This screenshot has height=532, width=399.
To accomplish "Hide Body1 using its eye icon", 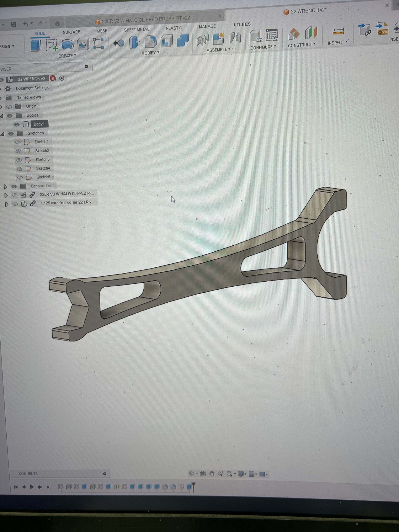I will 17,124.
